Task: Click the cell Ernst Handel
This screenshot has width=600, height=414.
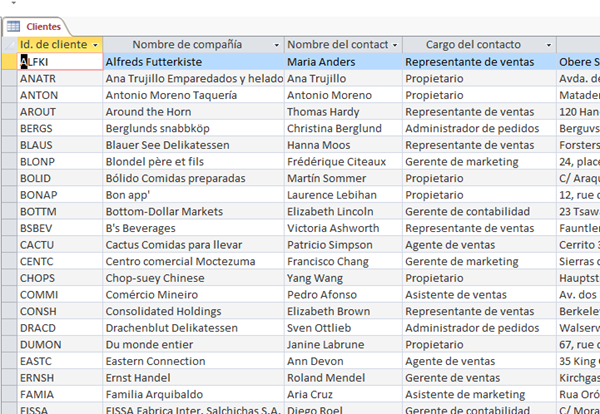Action: 193,378
